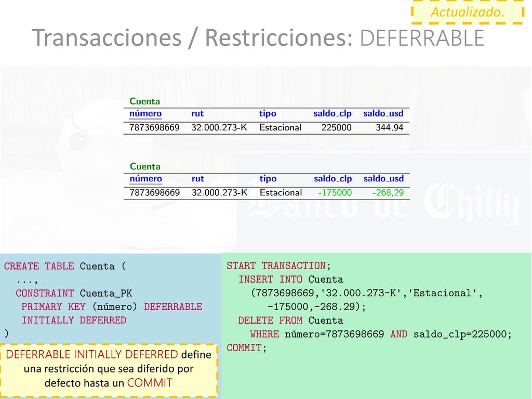
Task: Click '32.000.273-K' in the second table row
Action: [x=220, y=193]
